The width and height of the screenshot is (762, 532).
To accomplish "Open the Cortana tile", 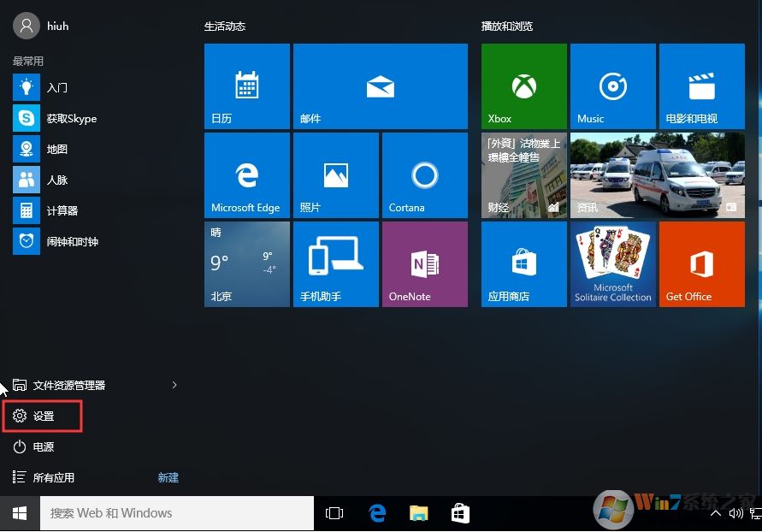I will [x=424, y=174].
